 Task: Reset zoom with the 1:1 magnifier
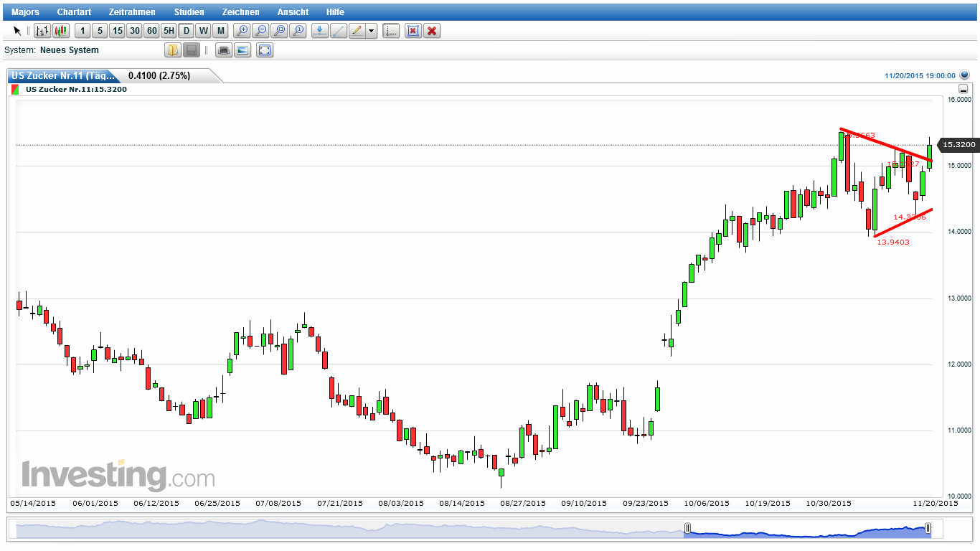298,31
